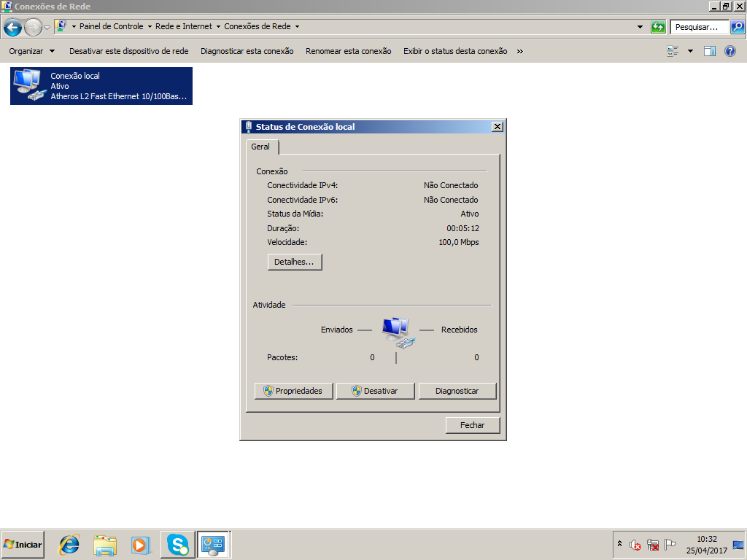Open the recent pages dropdown arrow

(x=47, y=28)
